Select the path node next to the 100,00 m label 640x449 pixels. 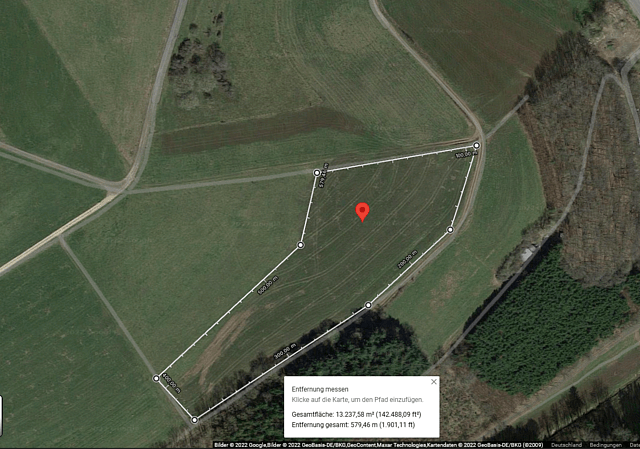pyautogui.click(x=476, y=145)
